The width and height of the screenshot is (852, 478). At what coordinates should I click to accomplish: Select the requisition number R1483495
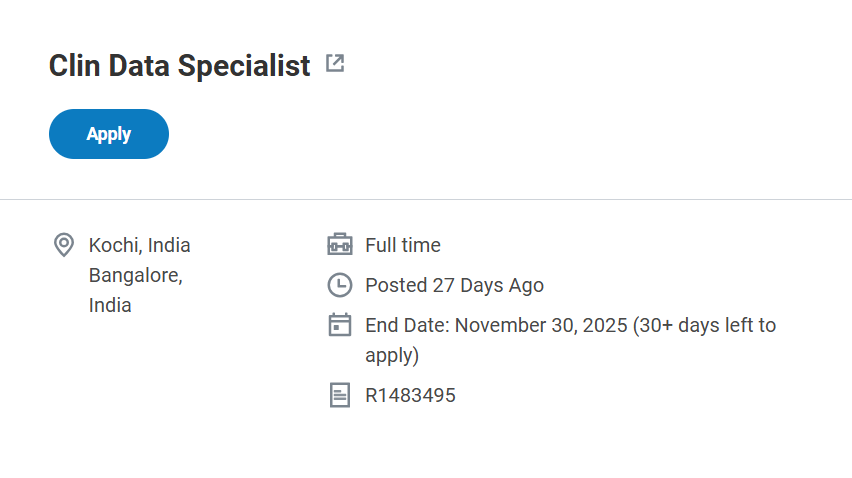(410, 395)
